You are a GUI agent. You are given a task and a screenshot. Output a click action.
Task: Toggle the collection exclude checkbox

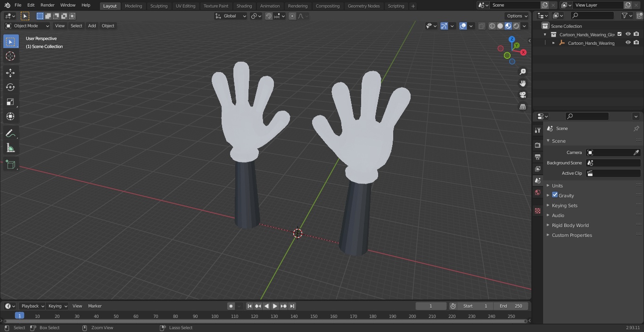(x=619, y=34)
